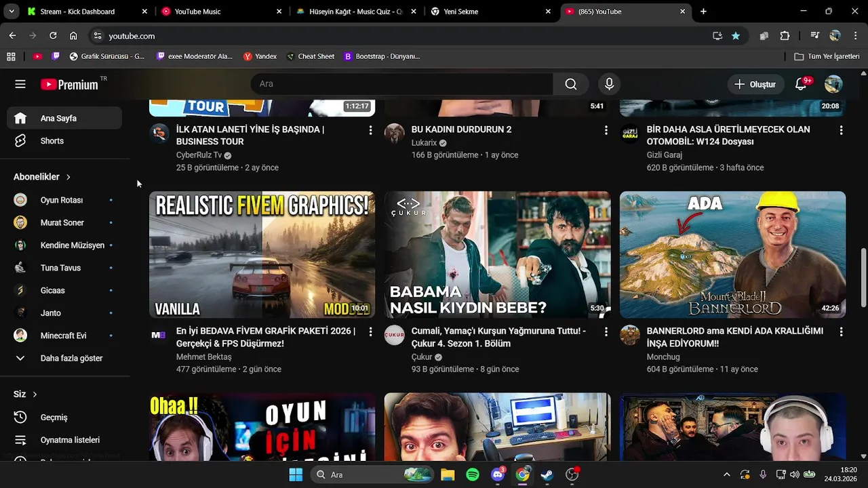Open options for W124 Dosyası video
Screen dimensions: 868x488
click(x=841, y=129)
